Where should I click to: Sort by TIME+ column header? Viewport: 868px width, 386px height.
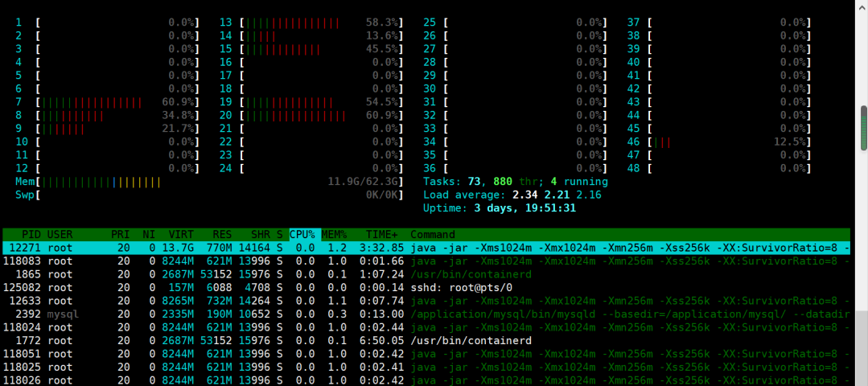click(381, 235)
